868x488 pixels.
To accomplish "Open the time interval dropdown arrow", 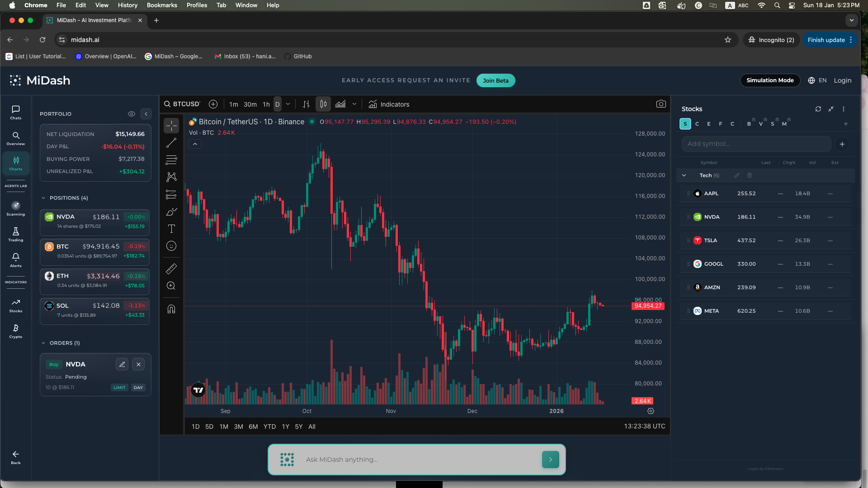I will (288, 104).
